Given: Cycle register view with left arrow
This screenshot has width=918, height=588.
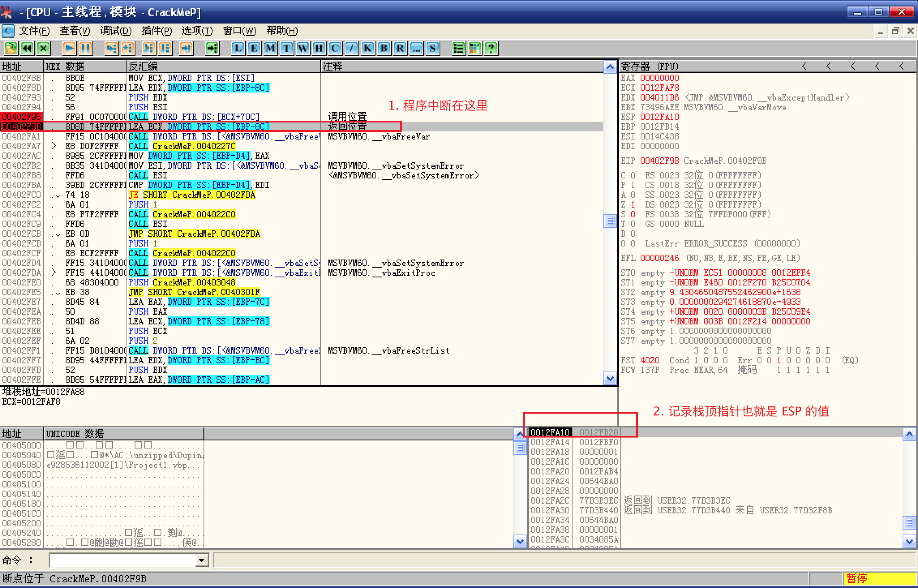Looking at the screenshot, I should 804,66.
